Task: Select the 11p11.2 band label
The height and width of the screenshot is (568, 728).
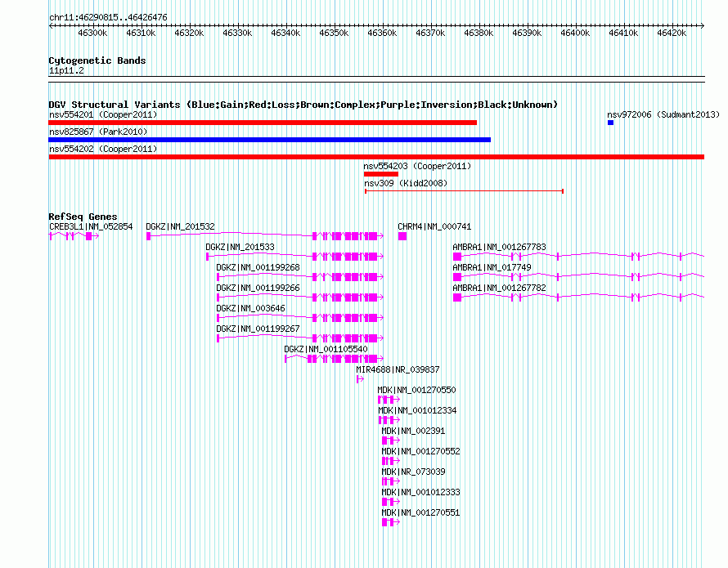Action: 66,70
